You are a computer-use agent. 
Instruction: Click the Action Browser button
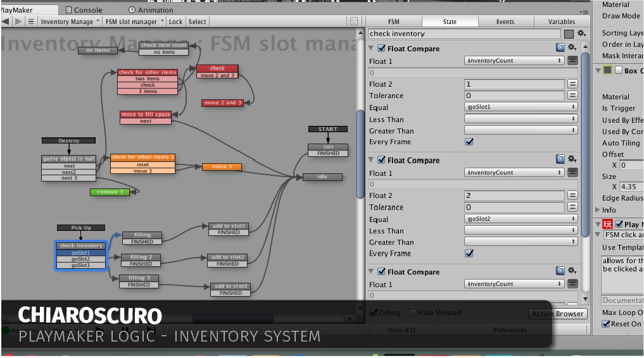[x=557, y=314]
